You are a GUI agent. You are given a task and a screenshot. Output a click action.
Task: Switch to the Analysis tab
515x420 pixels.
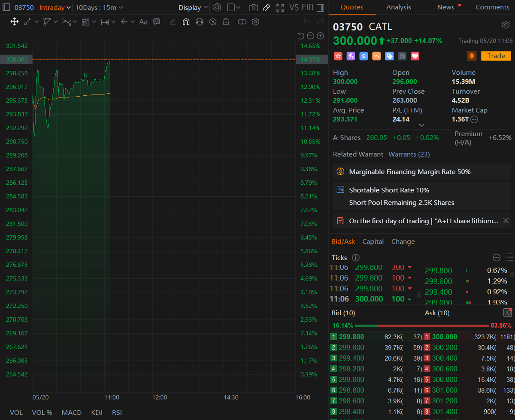[x=398, y=7]
